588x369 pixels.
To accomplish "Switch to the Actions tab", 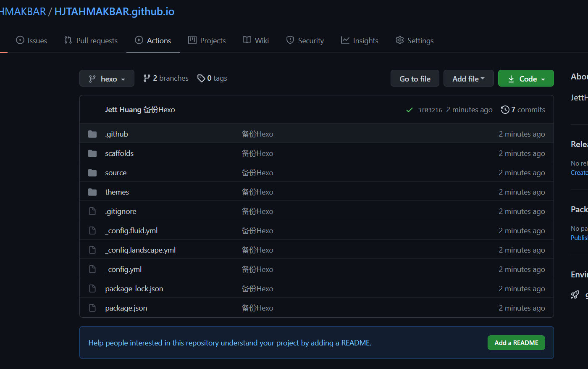I will pos(153,41).
